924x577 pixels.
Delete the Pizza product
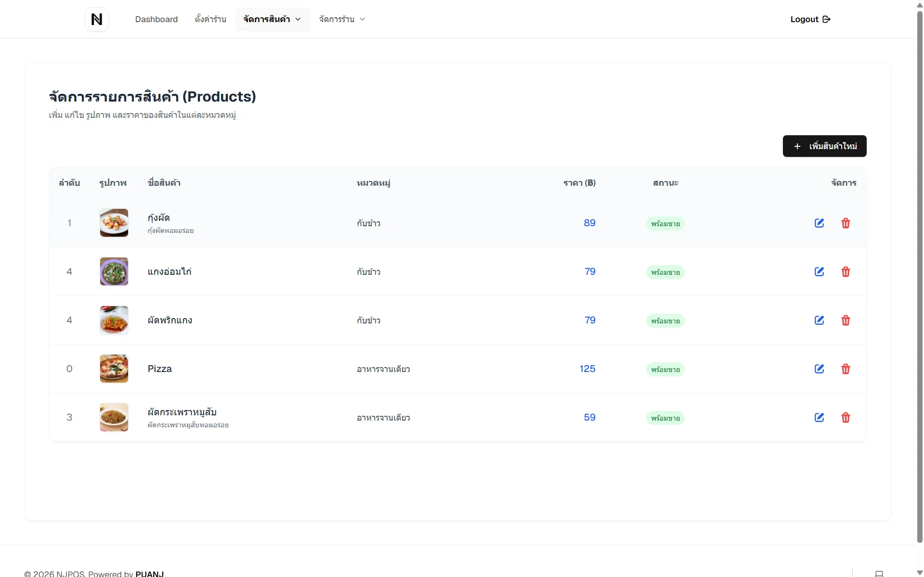pyautogui.click(x=846, y=369)
